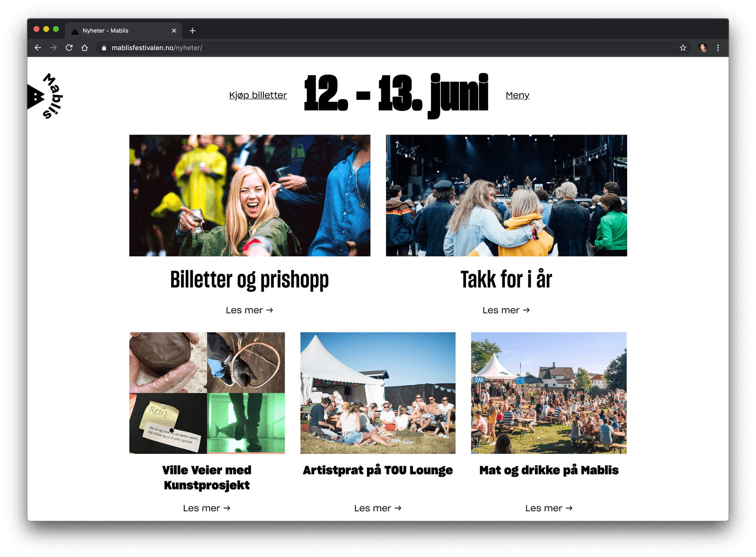Click the Artistprat på TOU Lounge title
The height and width of the screenshot is (557, 756).
378,470
